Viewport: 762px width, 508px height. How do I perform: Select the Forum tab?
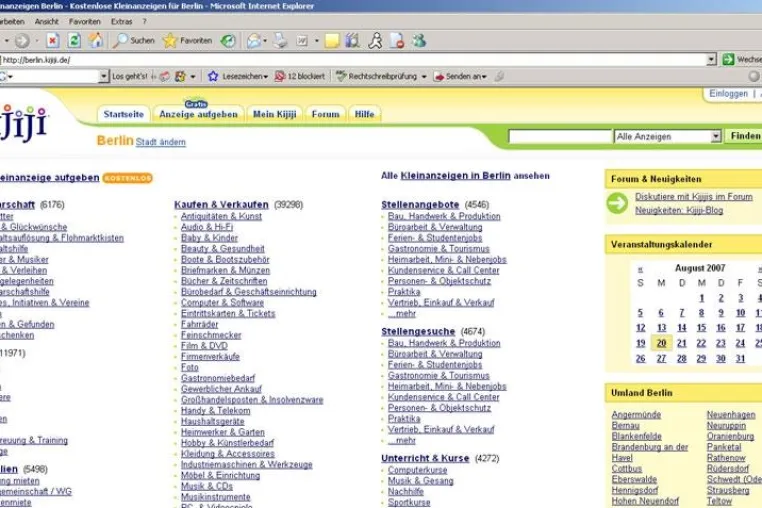[326, 114]
